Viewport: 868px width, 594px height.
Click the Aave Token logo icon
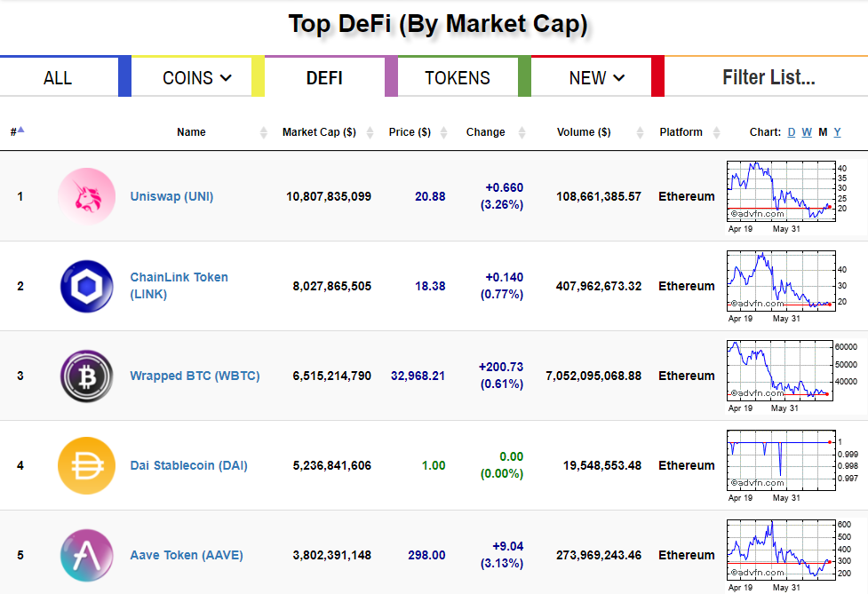coord(86,555)
